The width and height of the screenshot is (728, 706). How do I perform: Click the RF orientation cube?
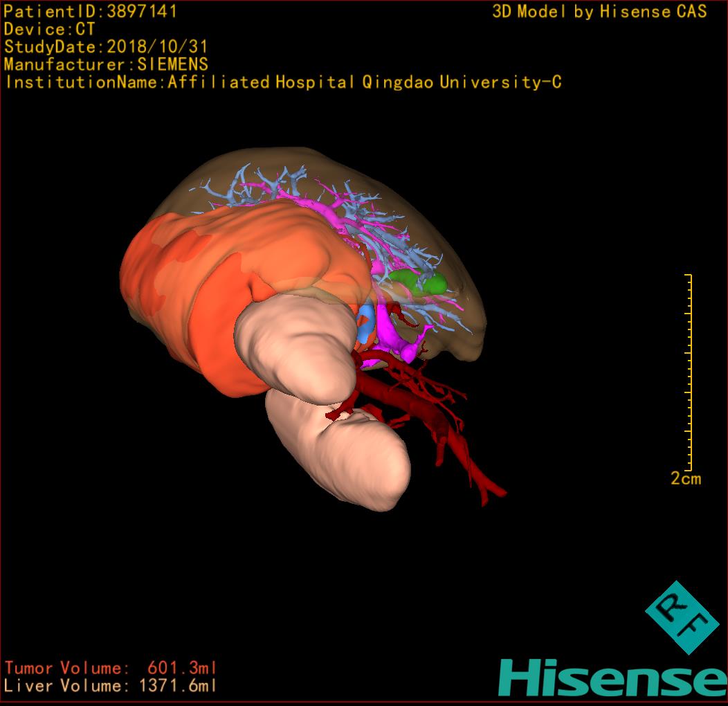click(x=682, y=617)
